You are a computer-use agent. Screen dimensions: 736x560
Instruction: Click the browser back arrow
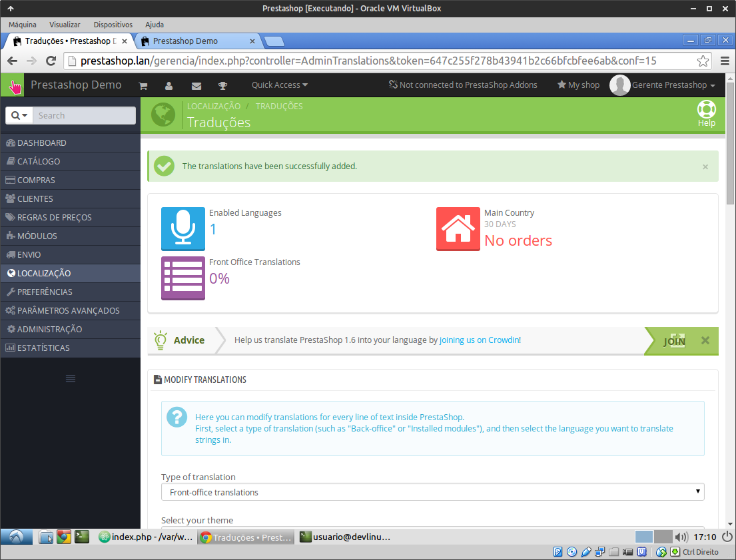tap(13, 61)
